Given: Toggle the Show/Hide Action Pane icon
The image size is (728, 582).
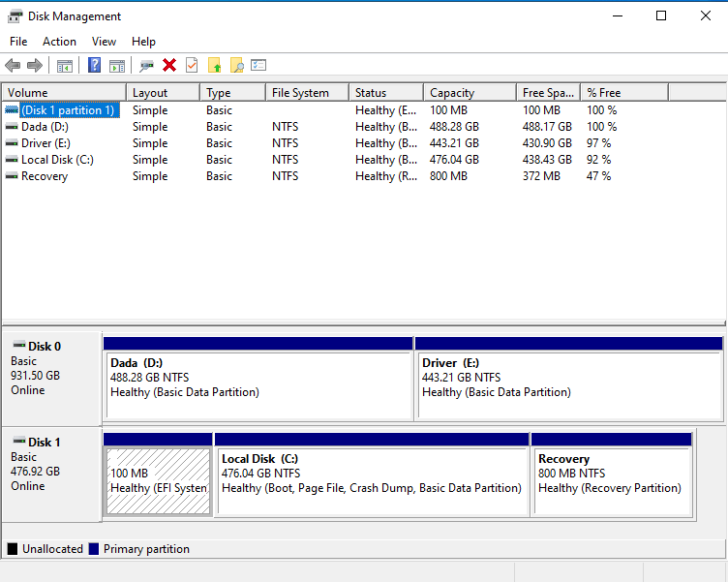Looking at the screenshot, I should 117,66.
